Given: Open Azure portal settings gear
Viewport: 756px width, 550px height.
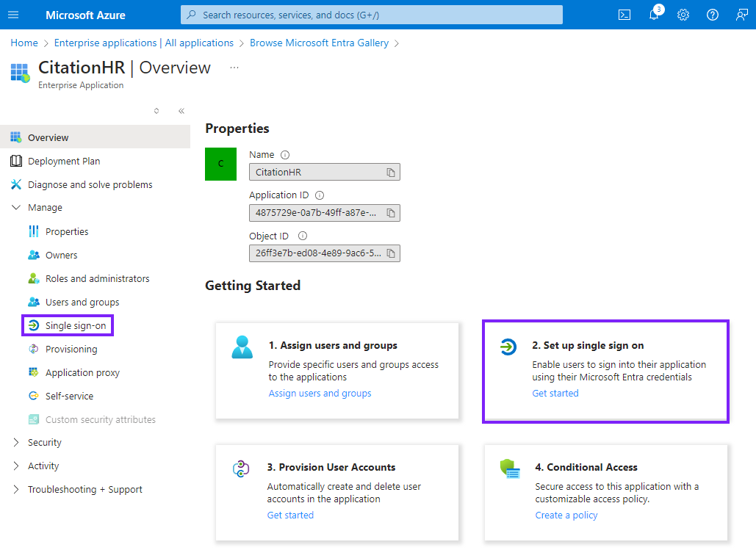Looking at the screenshot, I should coord(683,15).
